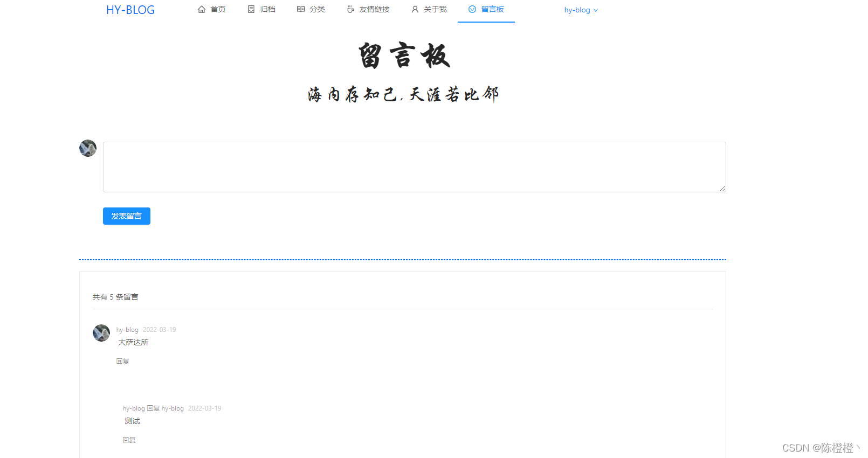This screenshot has height=458, width=868.
Task: Click the textarea resize handle corner
Action: pyautogui.click(x=722, y=189)
